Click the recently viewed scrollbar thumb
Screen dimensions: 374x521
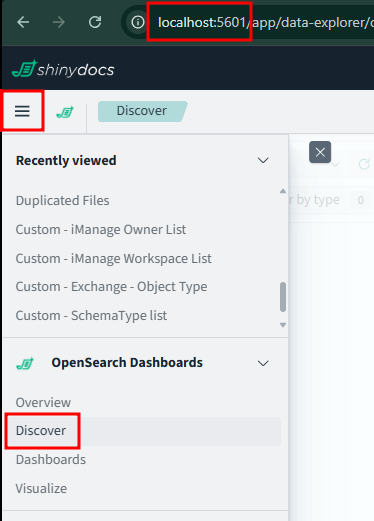click(283, 297)
